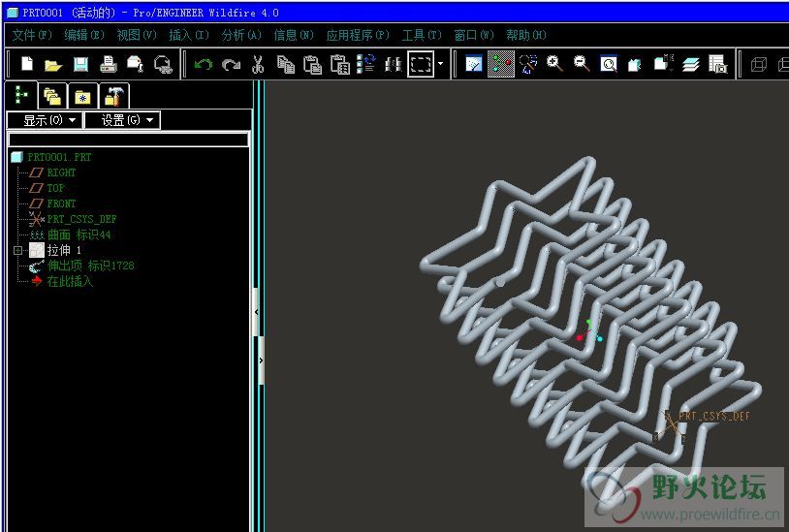Select PRT0001.PRT in the model tree

point(59,157)
